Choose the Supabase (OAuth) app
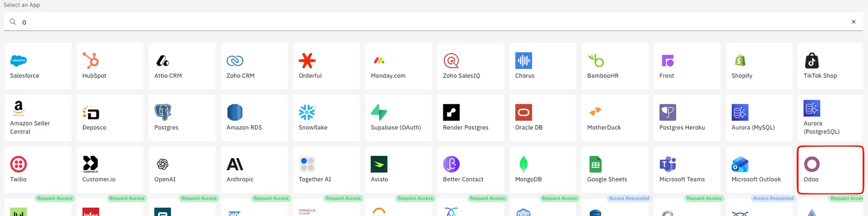Image resolution: width=868 pixels, height=216 pixels. (x=399, y=118)
